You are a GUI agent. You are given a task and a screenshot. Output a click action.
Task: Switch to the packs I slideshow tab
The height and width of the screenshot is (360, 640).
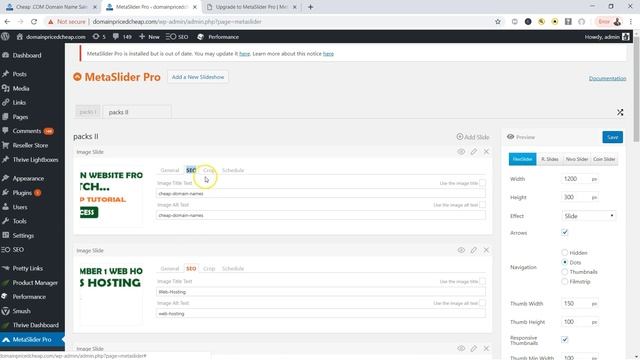pyautogui.click(x=88, y=112)
